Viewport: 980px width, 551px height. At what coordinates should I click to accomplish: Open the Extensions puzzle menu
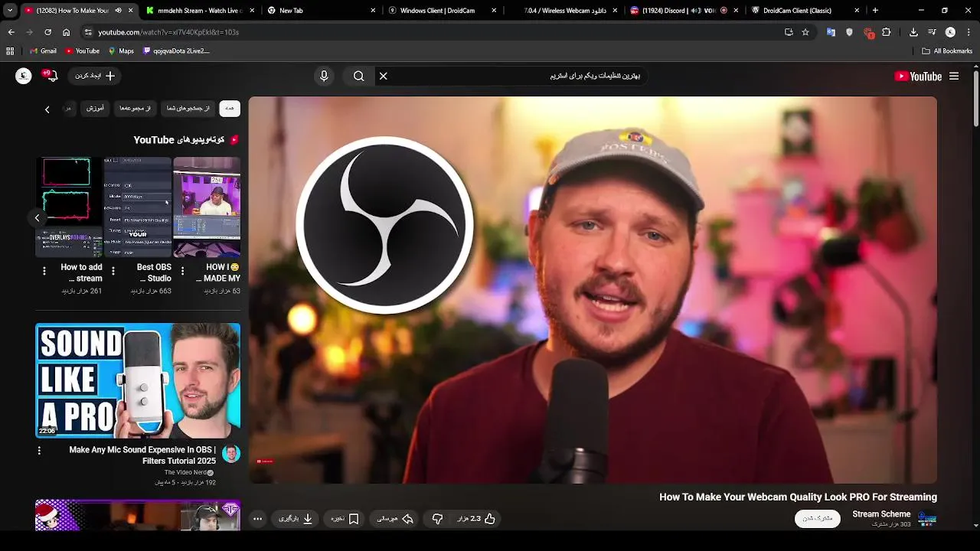[x=887, y=32]
